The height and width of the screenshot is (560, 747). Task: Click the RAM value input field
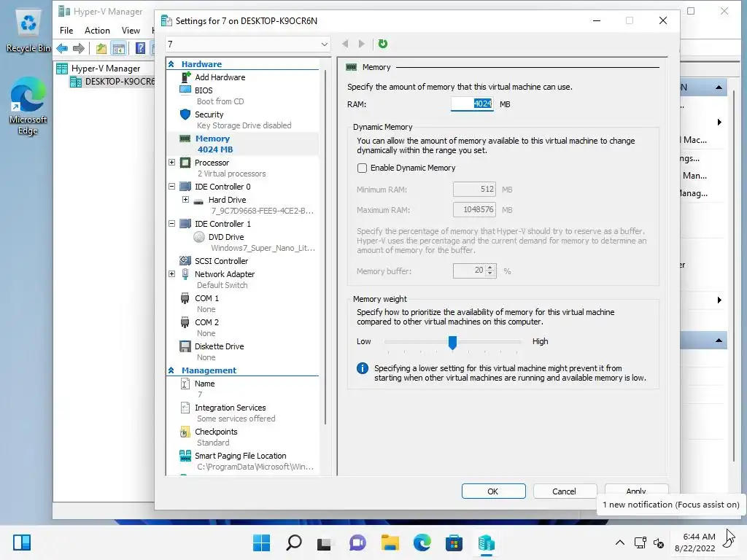point(472,104)
